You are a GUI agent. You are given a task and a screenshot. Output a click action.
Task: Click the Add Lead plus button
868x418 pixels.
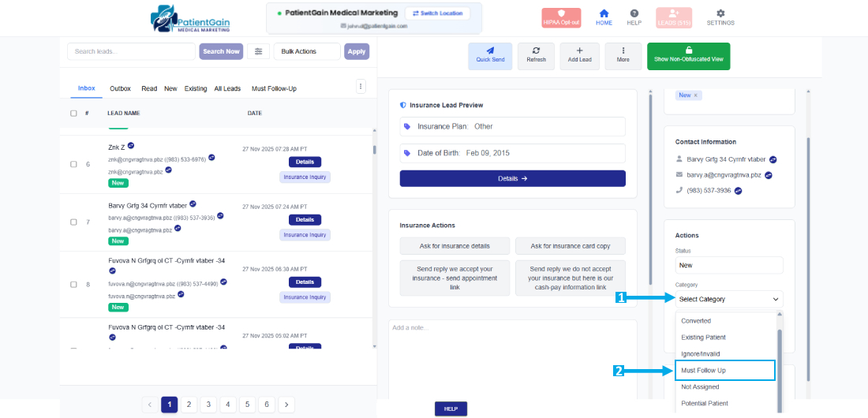click(x=580, y=56)
